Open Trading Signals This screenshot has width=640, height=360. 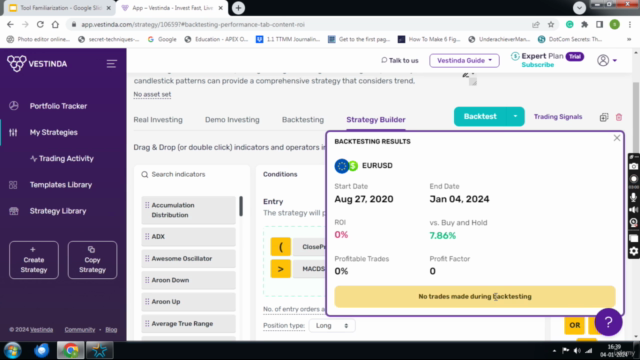(x=558, y=117)
